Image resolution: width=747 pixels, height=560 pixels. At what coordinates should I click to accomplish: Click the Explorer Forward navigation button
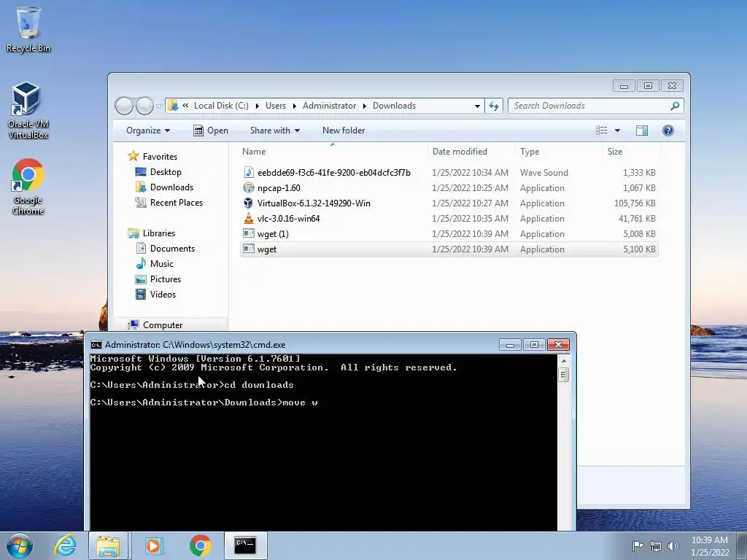point(145,106)
